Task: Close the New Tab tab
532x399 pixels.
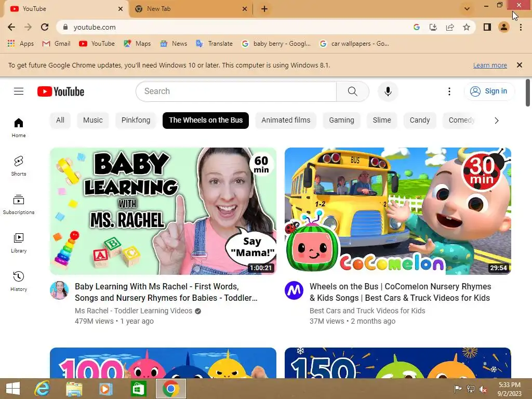Action: [x=245, y=9]
